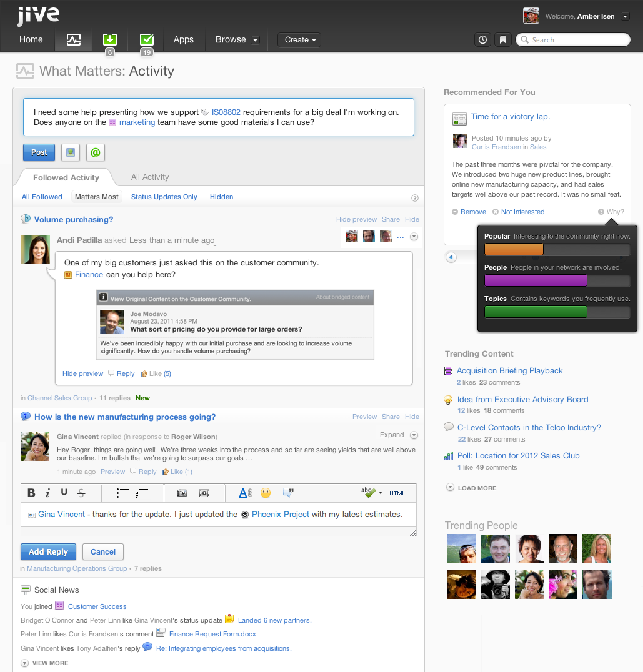The height and width of the screenshot is (672, 643).
Task: Insert emoticon using smiley face icon
Action: 266,493
